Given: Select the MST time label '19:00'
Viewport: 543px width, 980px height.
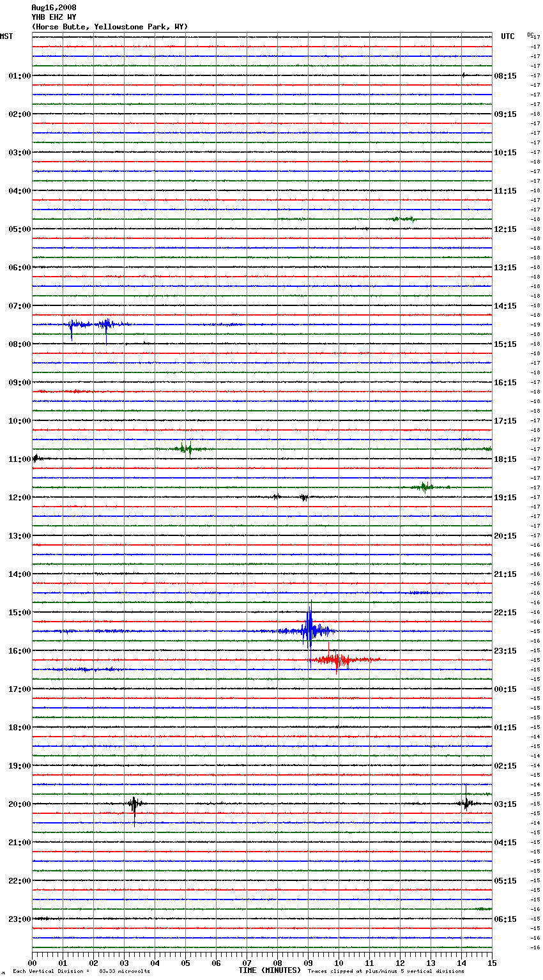Looking at the screenshot, I should point(20,766).
